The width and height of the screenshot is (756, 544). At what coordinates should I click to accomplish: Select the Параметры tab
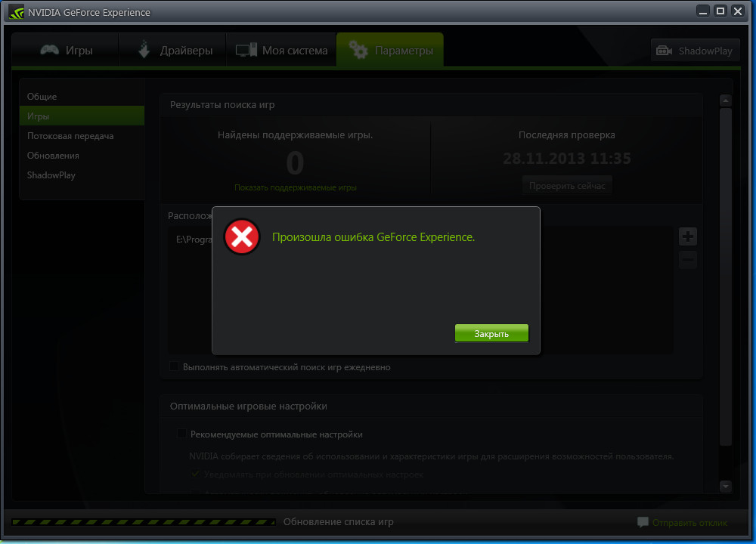[390, 50]
